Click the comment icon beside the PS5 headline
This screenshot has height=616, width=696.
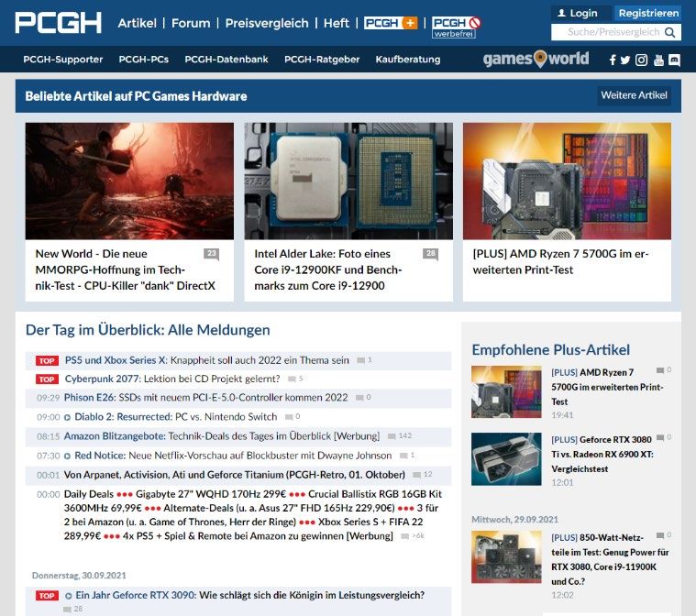click(361, 360)
